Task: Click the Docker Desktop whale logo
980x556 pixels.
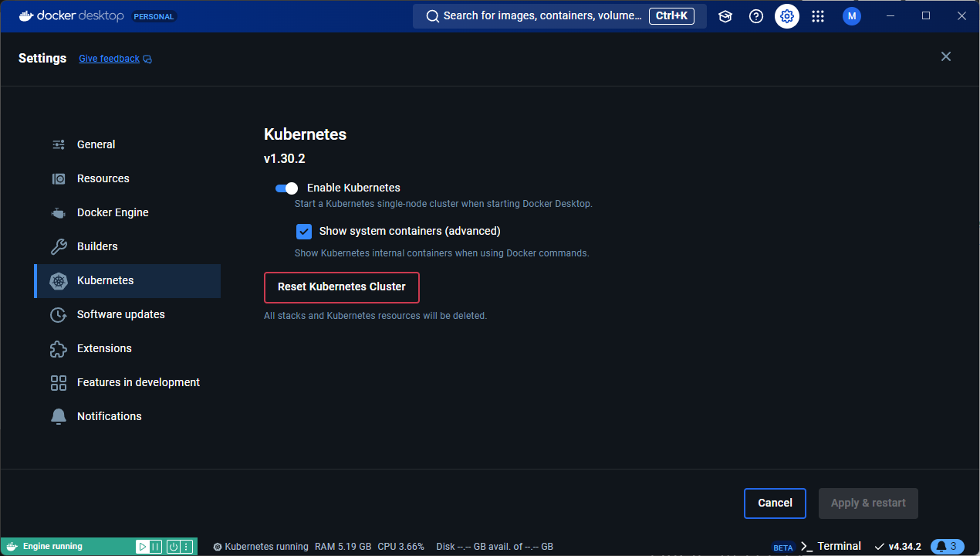Action: [x=26, y=15]
